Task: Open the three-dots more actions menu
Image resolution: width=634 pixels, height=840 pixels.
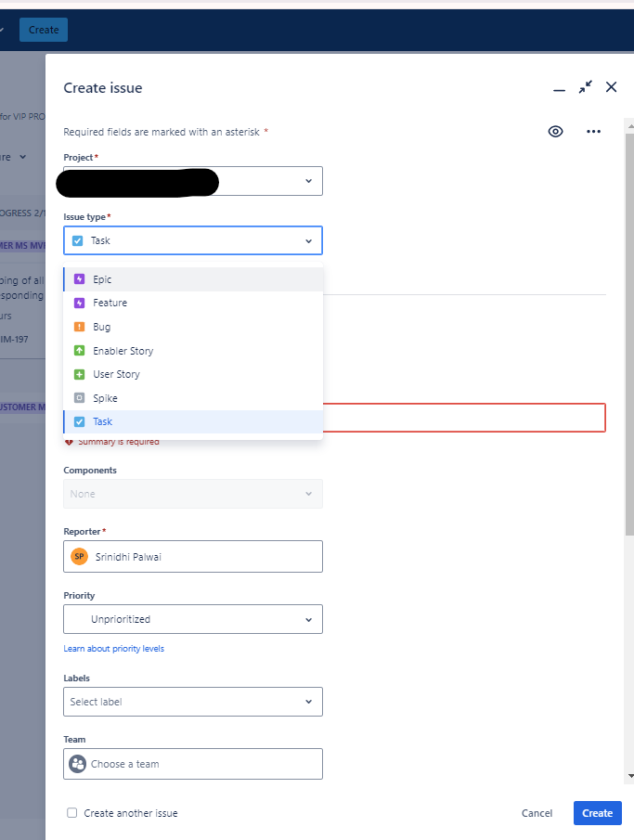Action: coord(594,132)
